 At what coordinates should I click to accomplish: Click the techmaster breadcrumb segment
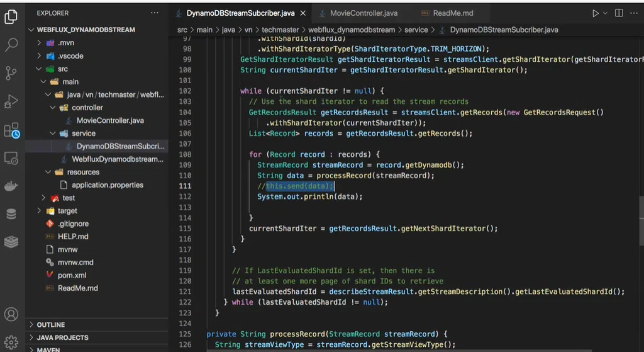281,30
